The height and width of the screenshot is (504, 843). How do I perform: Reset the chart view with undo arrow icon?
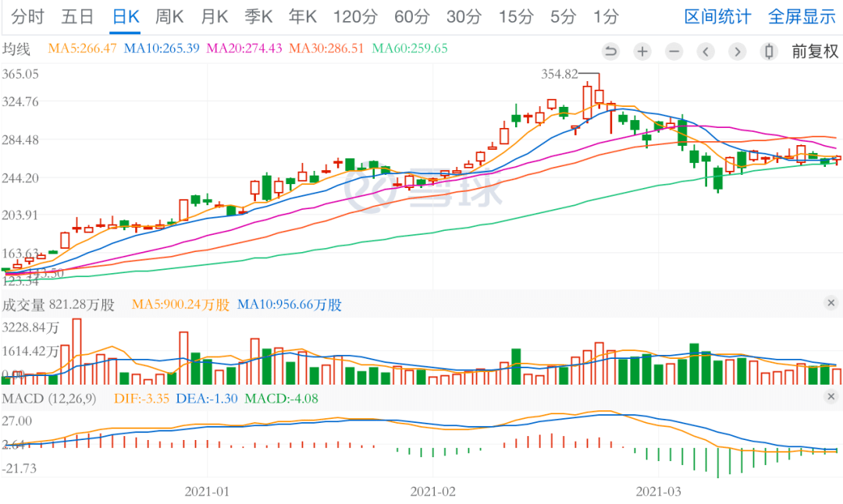click(x=611, y=51)
